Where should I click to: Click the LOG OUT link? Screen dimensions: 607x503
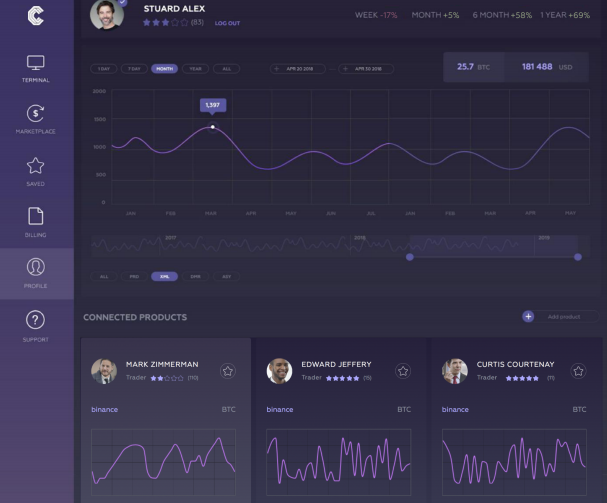[x=227, y=23]
